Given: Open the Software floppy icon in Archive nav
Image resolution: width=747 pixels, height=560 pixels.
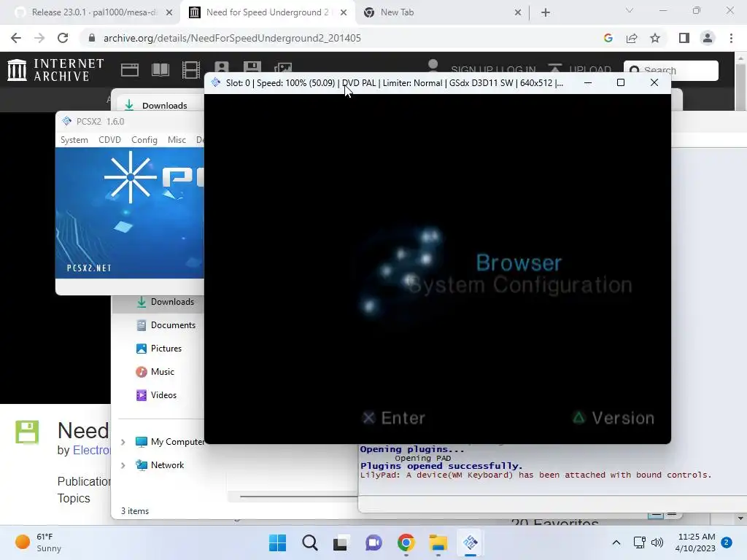Looking at the screenshot, I should pos(252,66).
